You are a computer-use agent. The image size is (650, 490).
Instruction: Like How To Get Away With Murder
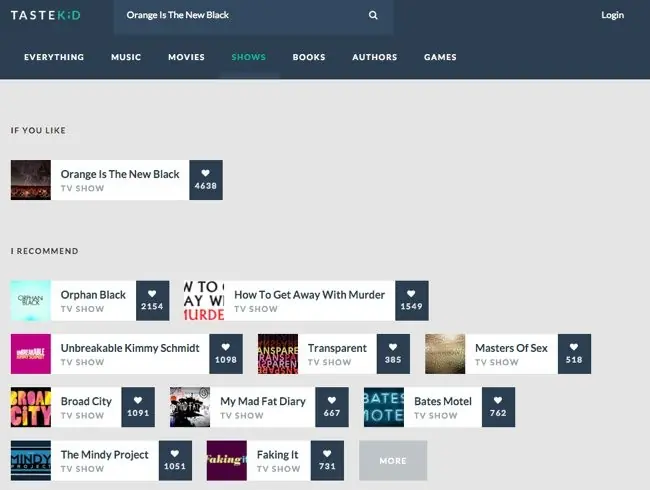pyautogui.click(x=412, y=301)
